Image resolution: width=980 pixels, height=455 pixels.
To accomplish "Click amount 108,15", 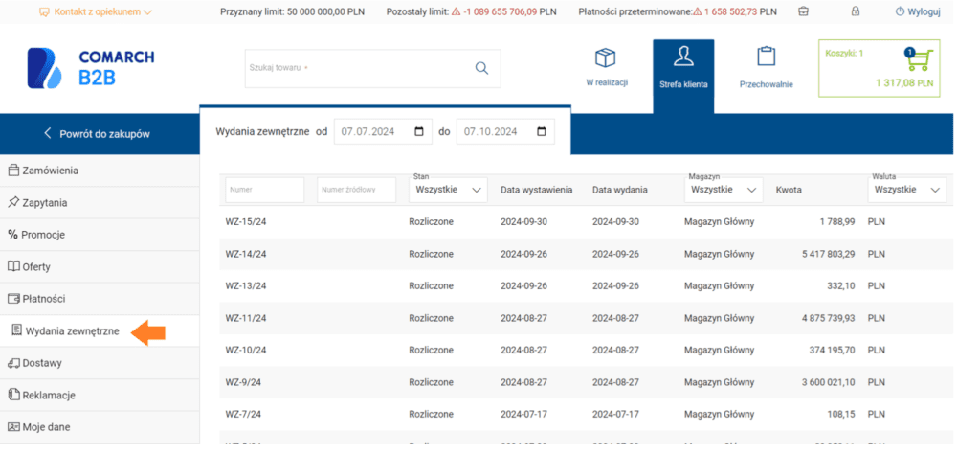I will click(842, 415).
